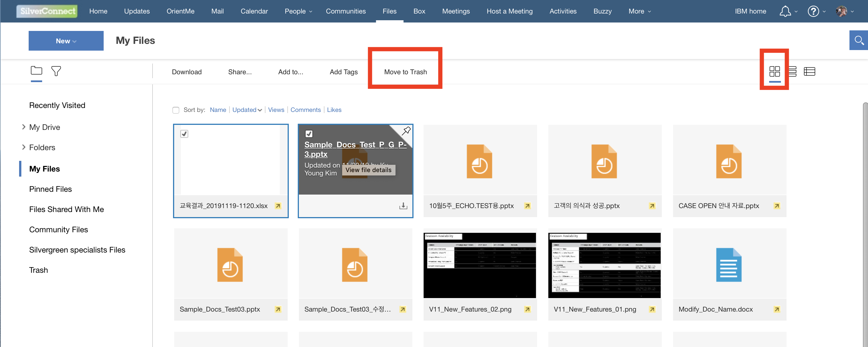Screen dimensions: 868x347
Task: Download Sample_Docs_Test_P_G_P-3.pptx via its download icon
Action: pyautogui.click(x=403, y=206)
